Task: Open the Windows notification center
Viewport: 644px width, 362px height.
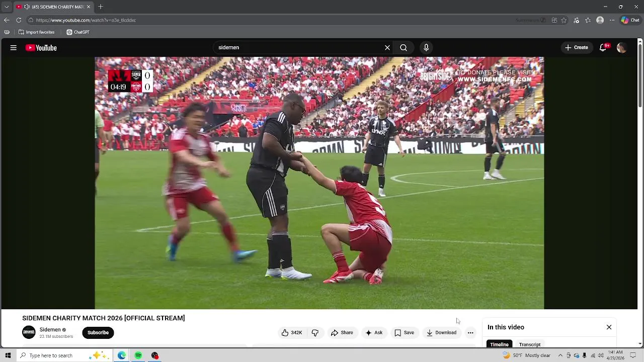Action: point(633,355)
